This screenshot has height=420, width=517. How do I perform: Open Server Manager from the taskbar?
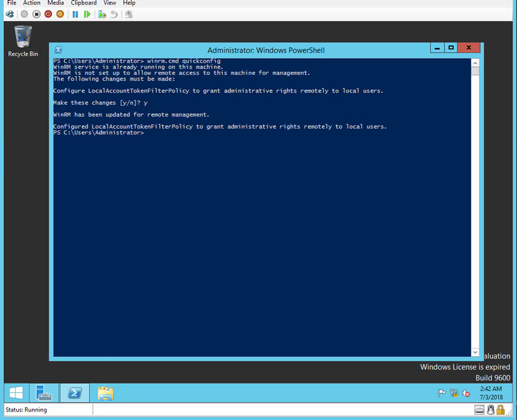click(45, 393)
